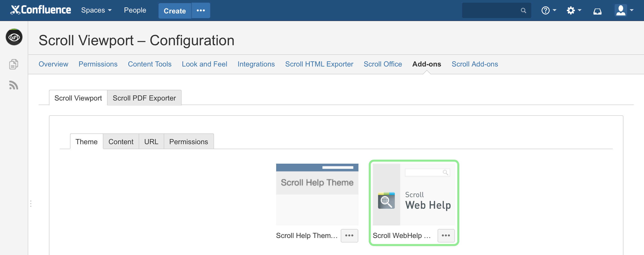Open the notifications inbox tray icon
Viewport: 644px width, 255px height.
(597, 11)
